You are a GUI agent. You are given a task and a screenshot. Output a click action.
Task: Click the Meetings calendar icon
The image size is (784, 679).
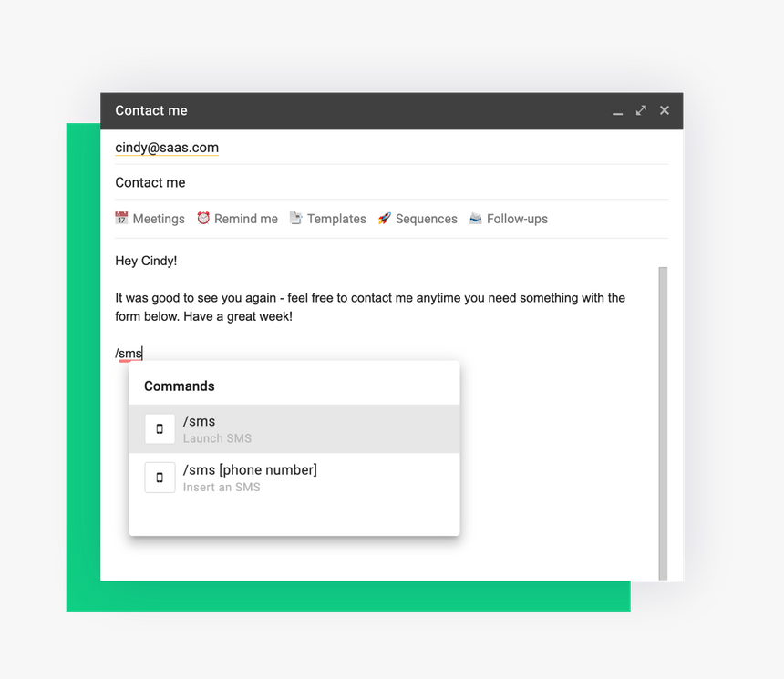121,218
